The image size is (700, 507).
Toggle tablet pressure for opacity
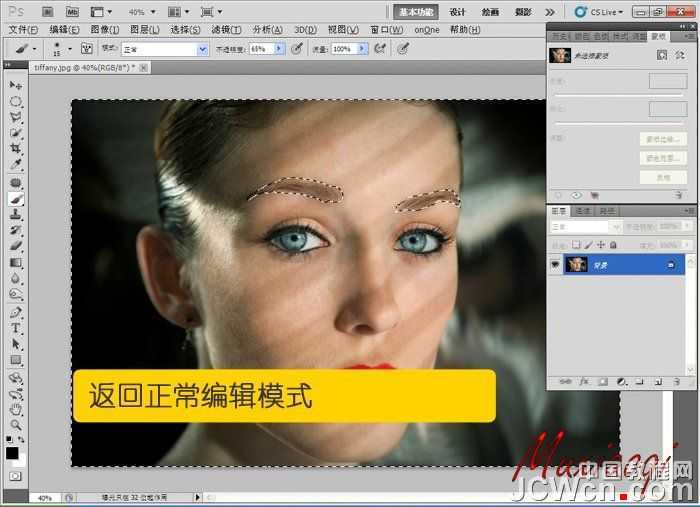(297, 48)
